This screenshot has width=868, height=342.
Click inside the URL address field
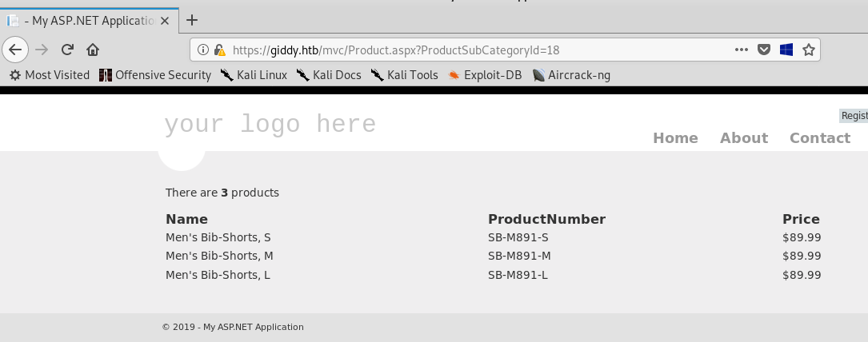tap(480, 50)
